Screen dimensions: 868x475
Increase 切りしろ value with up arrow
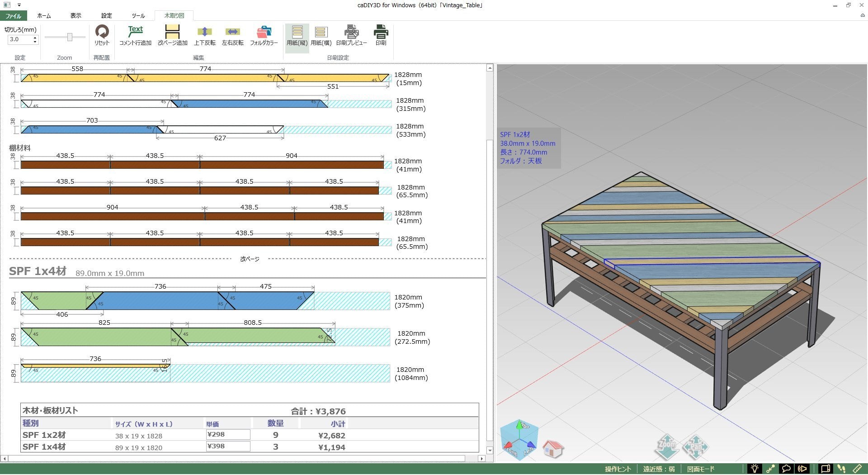click(x=35, y=37)
